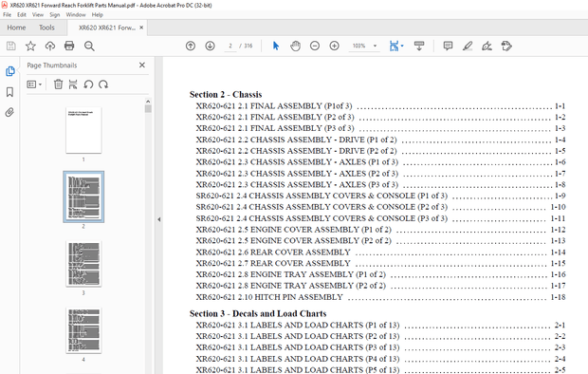Go to next page arrow
The width and height of the screenshot is (588, 374).
tap(210, 46)
